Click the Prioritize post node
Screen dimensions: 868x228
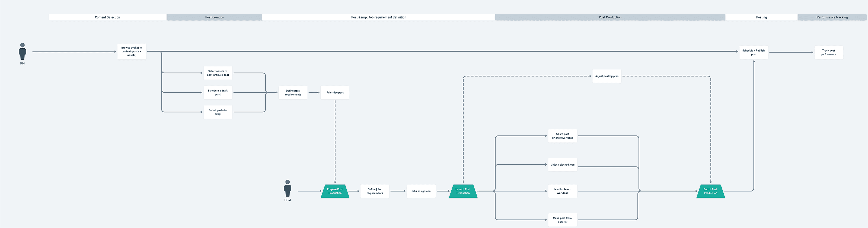point(335,92)
